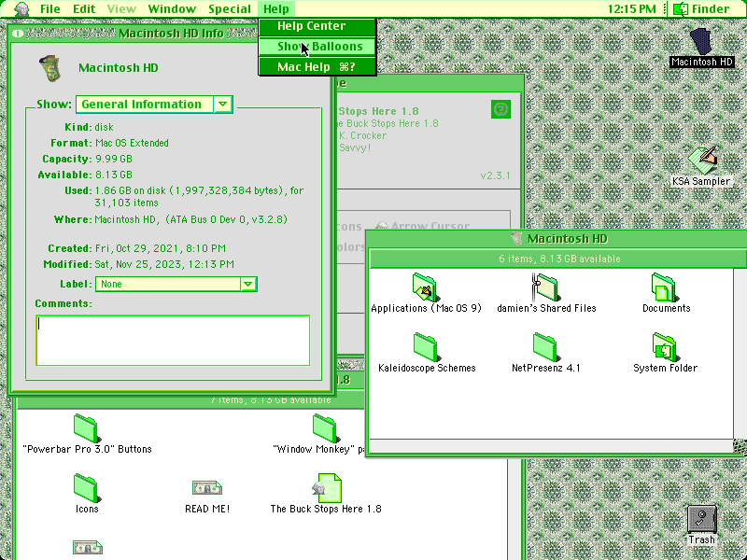747x560 pixels.
Task: Click the 12:15 PM menu bar clock
Action: tap(632, 9)
